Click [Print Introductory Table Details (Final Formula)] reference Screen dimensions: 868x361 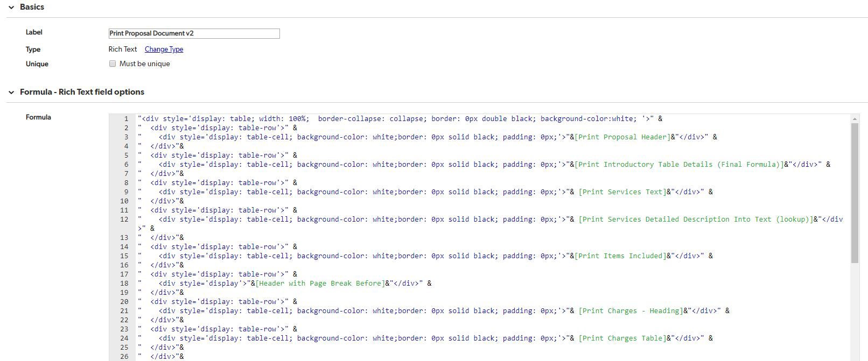[679, 165]
